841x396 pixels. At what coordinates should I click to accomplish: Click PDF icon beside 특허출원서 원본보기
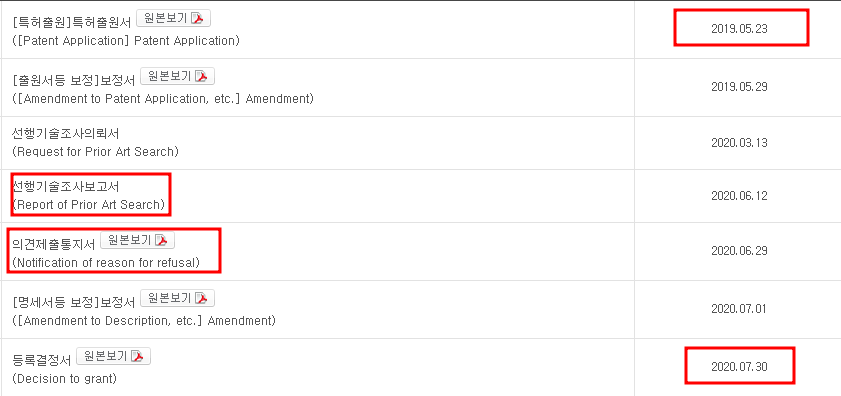(x=198, y=19)
